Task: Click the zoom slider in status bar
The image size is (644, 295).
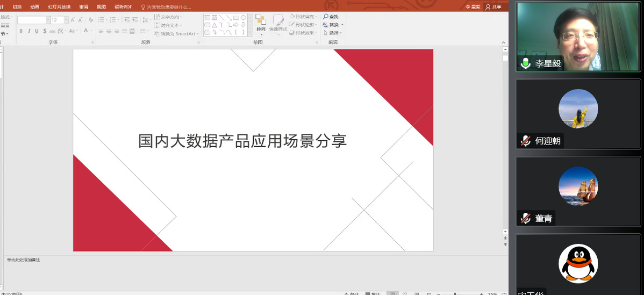Action: [x=455, y=294]
